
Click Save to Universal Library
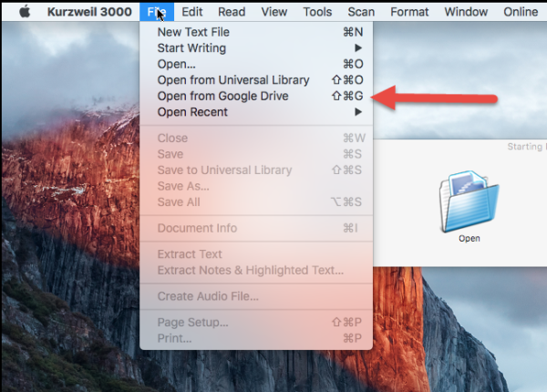(256, 170)
